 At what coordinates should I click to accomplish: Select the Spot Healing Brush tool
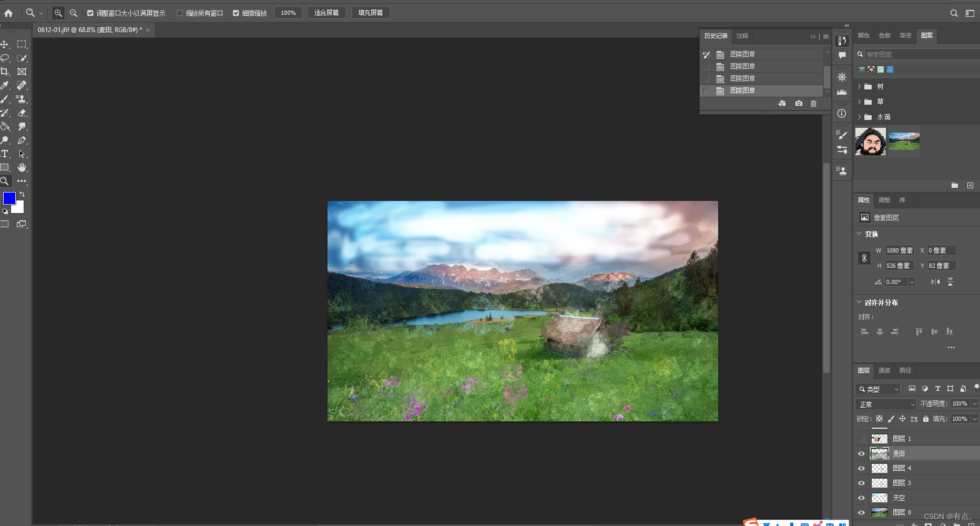pos(22,86)
